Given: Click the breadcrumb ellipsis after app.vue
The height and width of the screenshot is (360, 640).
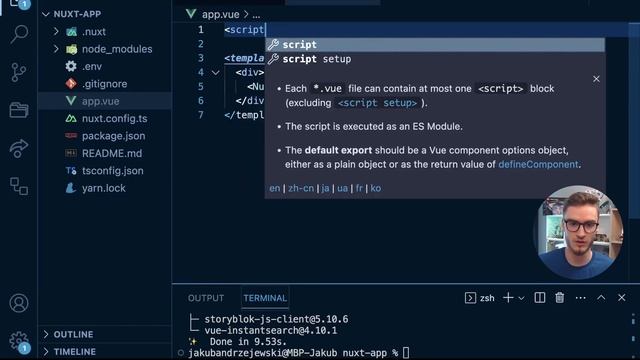Looking at the screenshot, I should point(256,16).
